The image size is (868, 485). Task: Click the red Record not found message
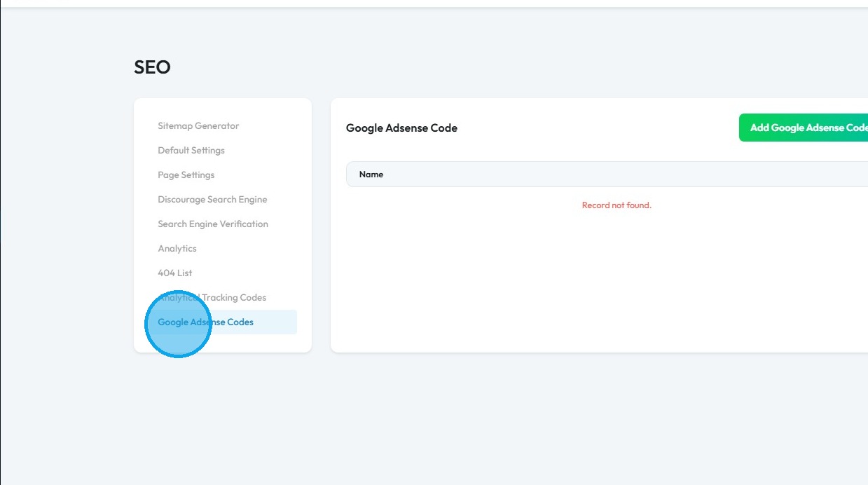(x=616, y=205)
